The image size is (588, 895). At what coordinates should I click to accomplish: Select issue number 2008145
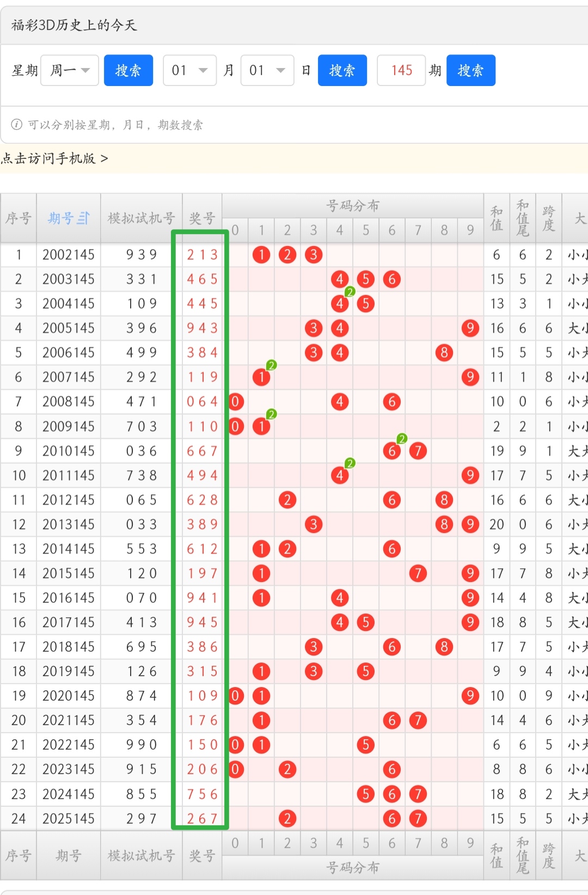69,402
